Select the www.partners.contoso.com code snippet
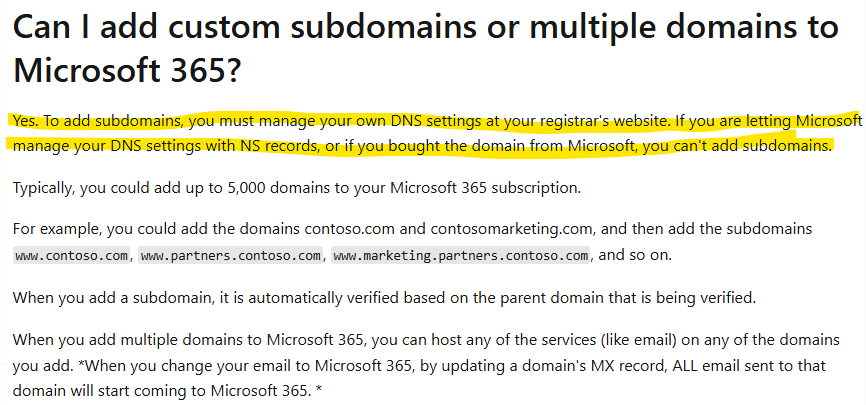 click(x=230, y=256)
